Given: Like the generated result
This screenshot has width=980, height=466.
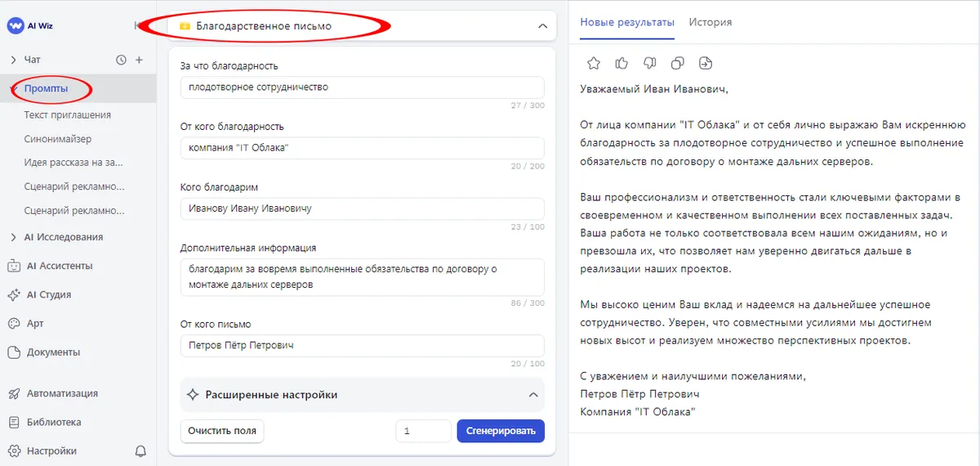Looking at the screenshot, I should [621, 63].
